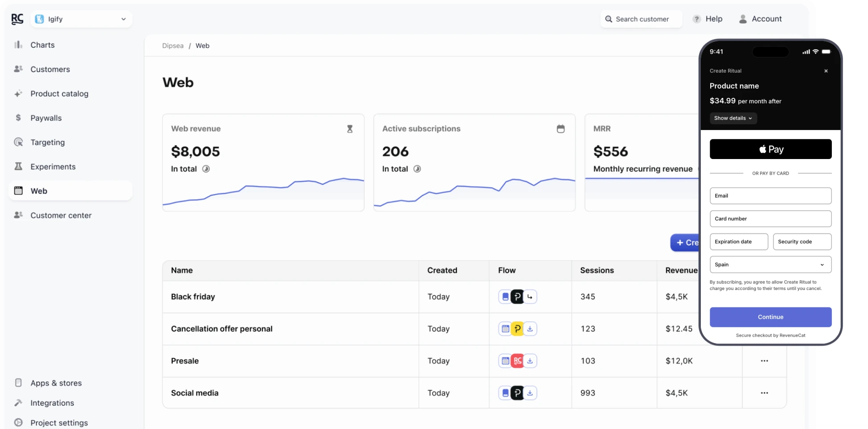Image resolution: width=868 pixels, height=429 pixels.
Task: Navigate to Paywalls
Action: [x=46, y=118]
